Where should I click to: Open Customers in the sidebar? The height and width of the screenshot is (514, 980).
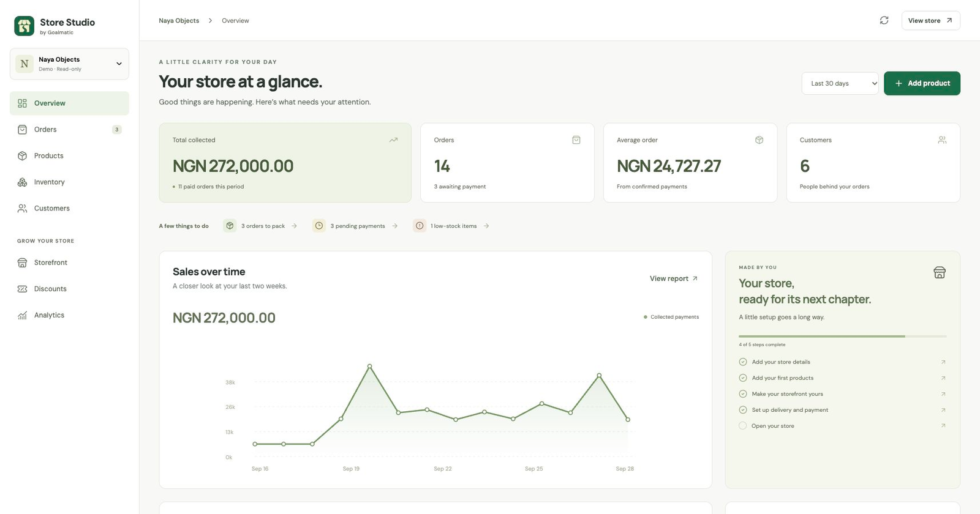69,209
